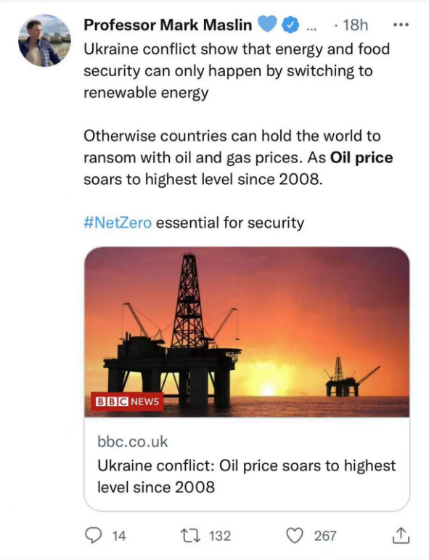This screenshot has width=429, height=560.
Task: Open the BBC article headline about oil price
Action: click(246, 476)
